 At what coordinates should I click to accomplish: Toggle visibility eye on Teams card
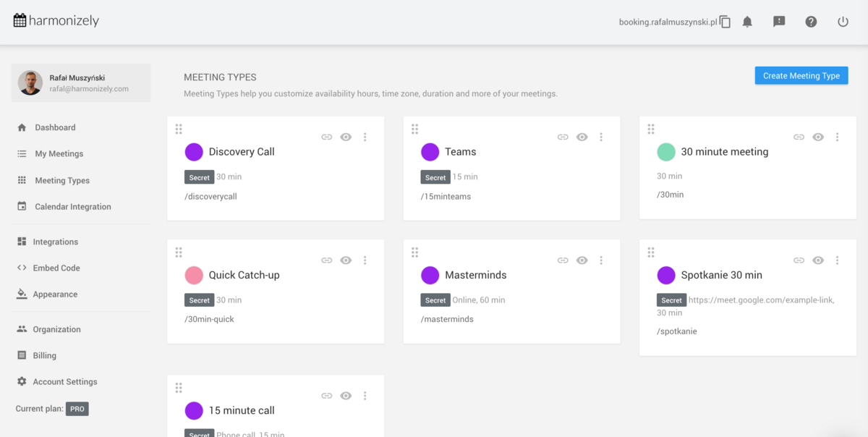point(582,137)
